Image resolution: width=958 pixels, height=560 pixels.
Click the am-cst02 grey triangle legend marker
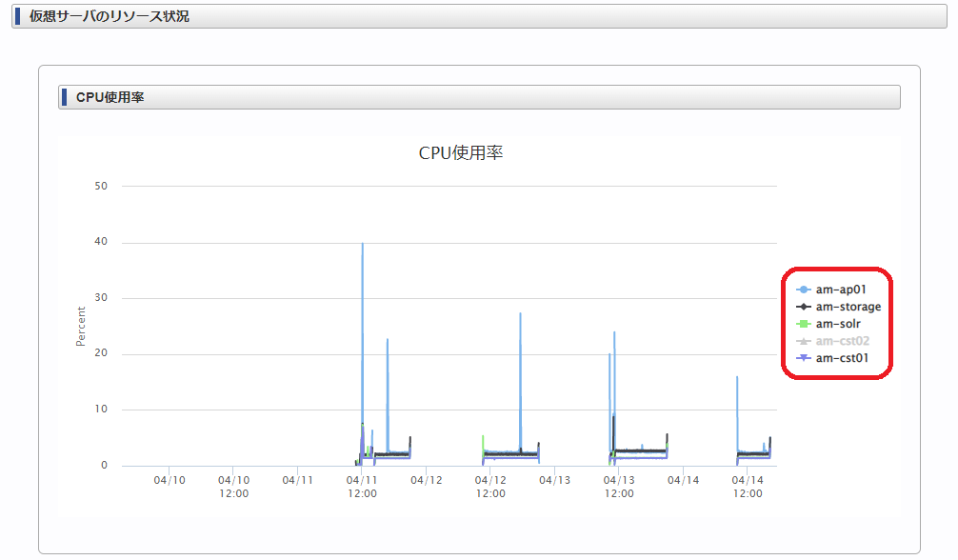(x=804, y=341)
